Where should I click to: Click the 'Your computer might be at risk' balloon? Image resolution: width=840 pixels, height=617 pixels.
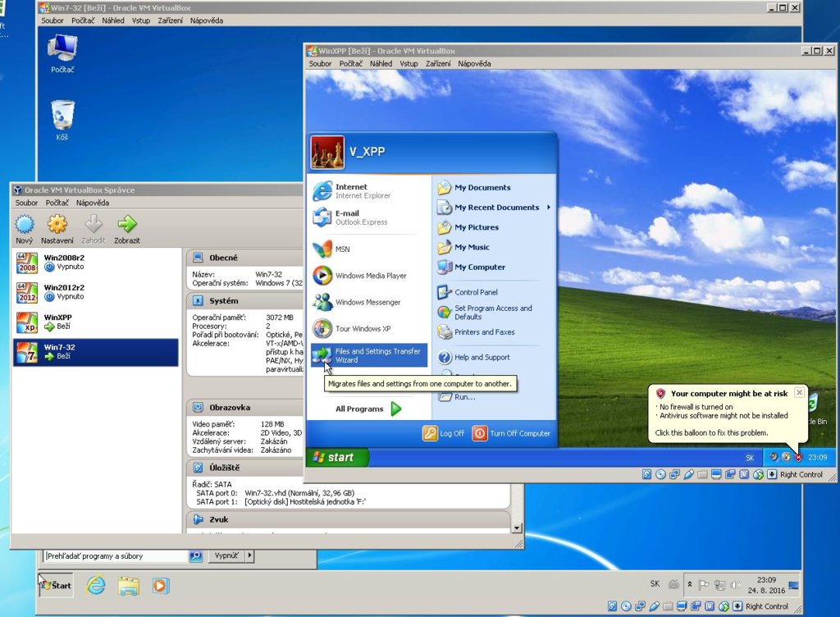click(727, 413)
